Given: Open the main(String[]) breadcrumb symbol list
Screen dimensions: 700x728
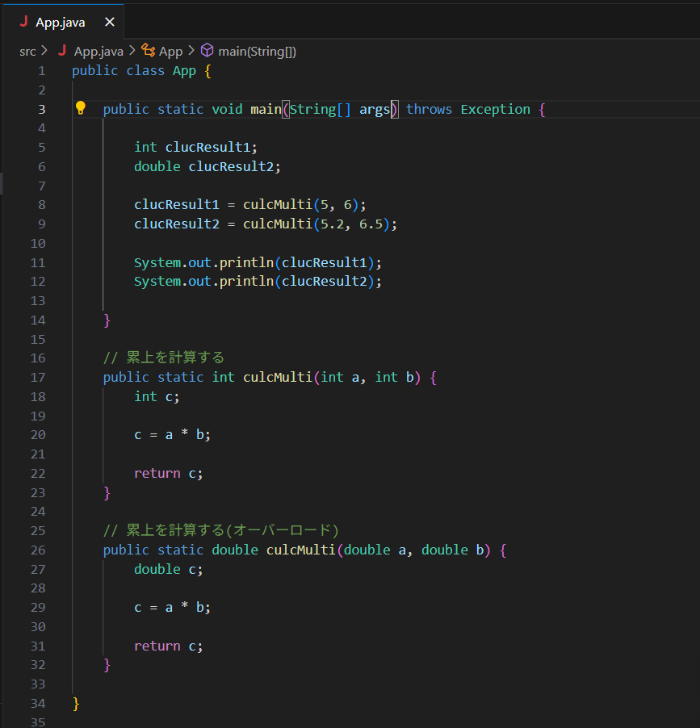Looking at the screenshot, I should pyautogui.click(x=257, y=51).
